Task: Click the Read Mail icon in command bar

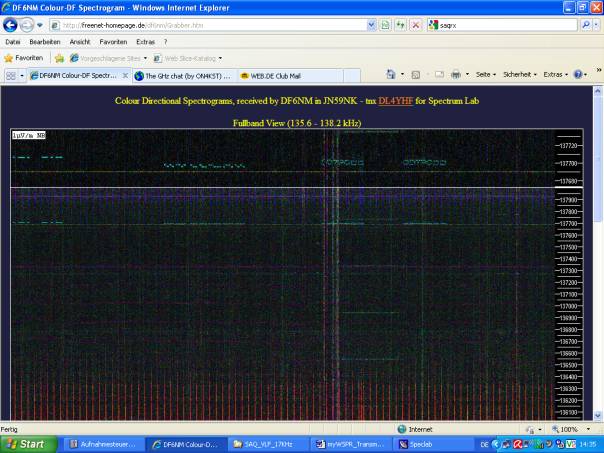Action: pos(439,74)
